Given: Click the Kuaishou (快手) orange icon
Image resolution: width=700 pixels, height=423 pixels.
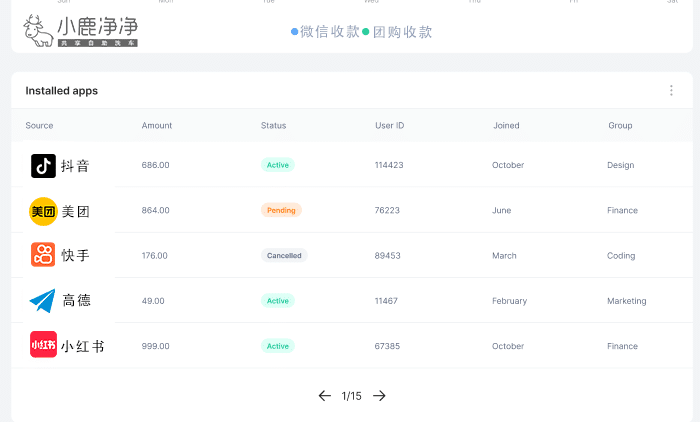Looking at the screenshot, I should point(43,255).
